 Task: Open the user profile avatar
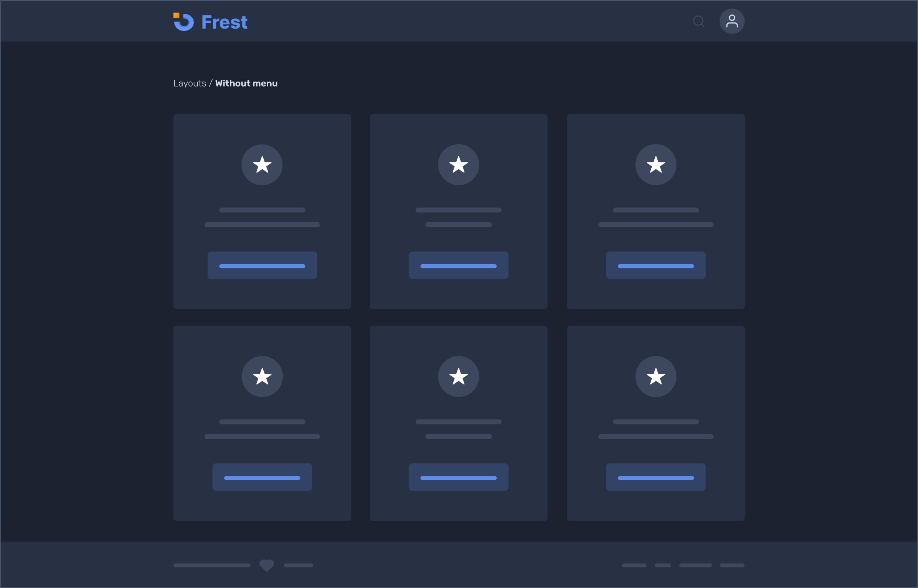(x=731, y=21)
